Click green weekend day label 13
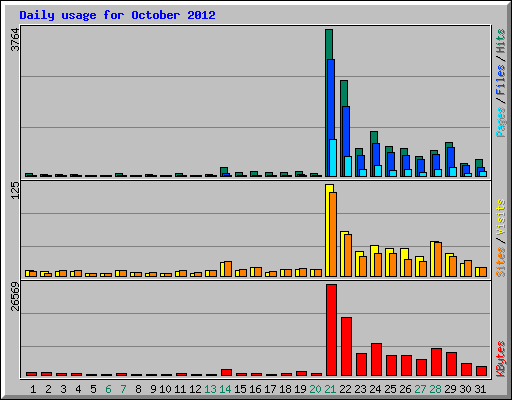Image resolution: width=512 pixels, height=400 pixels. pos(210,389)
